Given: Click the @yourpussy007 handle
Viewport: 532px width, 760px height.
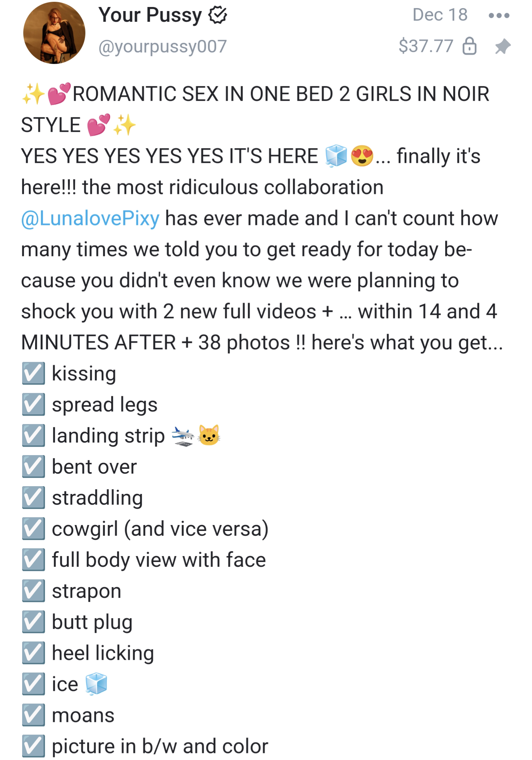Looking at the screenshot, I should pyautogui.click(x=162, y=47).
